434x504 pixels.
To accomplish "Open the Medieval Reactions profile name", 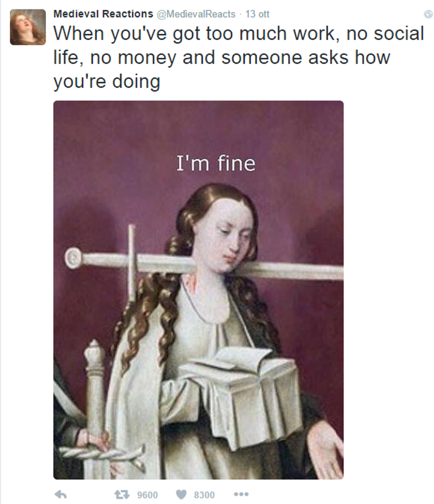I will point(103,14).
